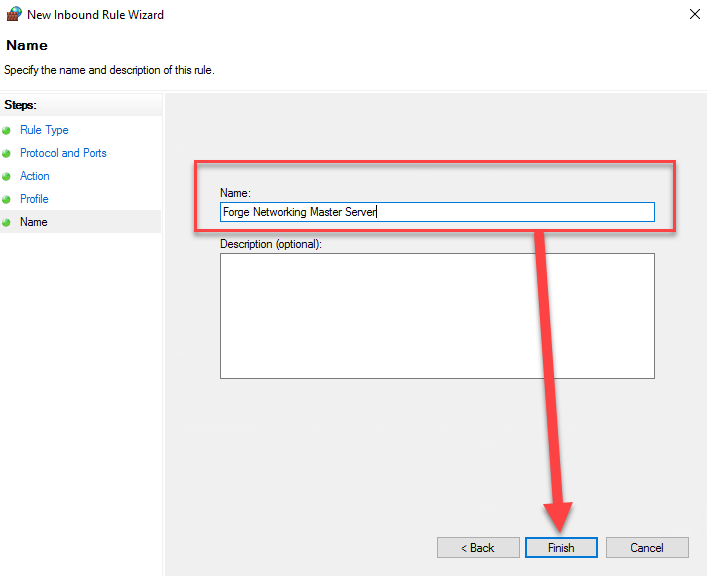Go to the Action step
707x576 pixels.
click(35, 176)
